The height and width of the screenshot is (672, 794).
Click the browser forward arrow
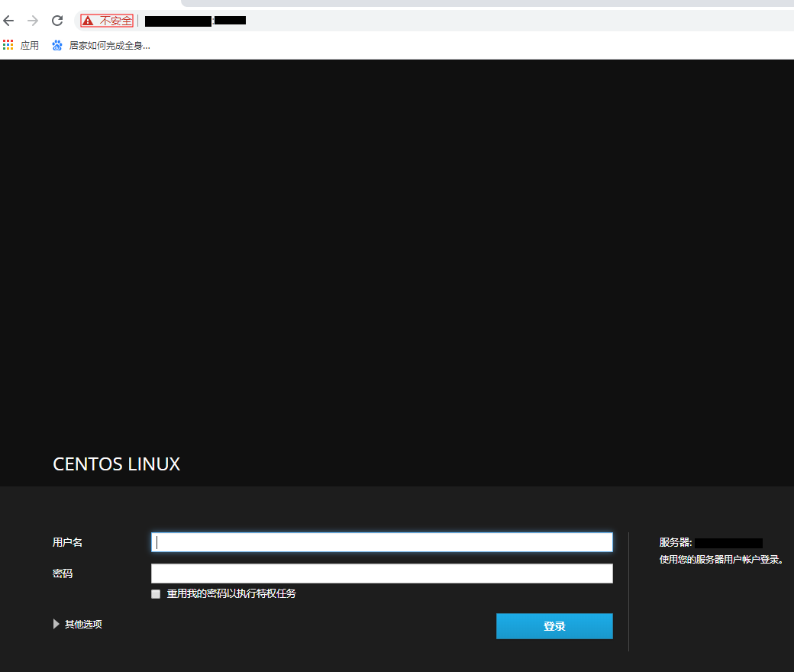33,21
